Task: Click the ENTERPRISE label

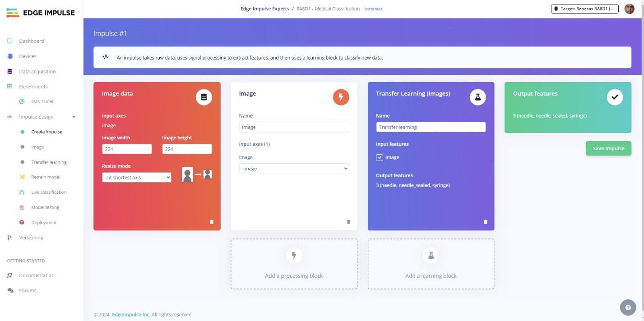Action: pyautogui.click(x=373, y=9)
